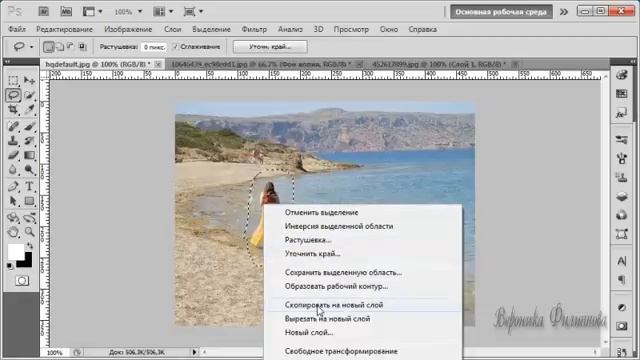640x360 pixels.
Task: Select the Healing Brush tool
Action: (x=13, y=126)
